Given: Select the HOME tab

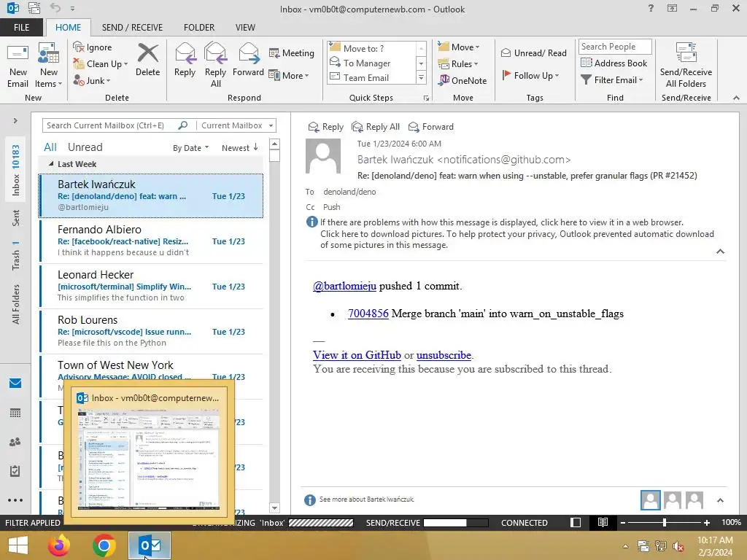Looking at the screenshot, I should tap(68, 27).
